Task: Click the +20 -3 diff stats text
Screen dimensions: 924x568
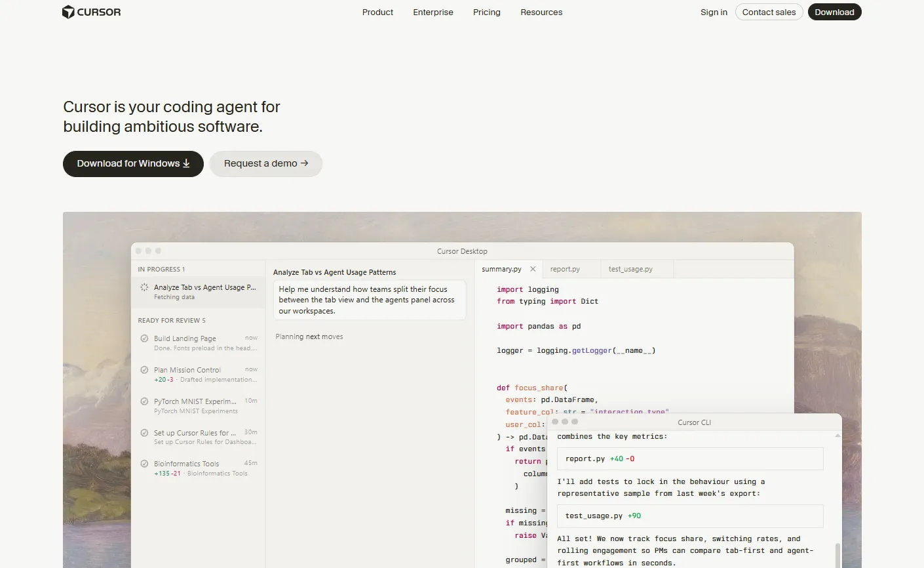Action: click(x=164, y=380)
